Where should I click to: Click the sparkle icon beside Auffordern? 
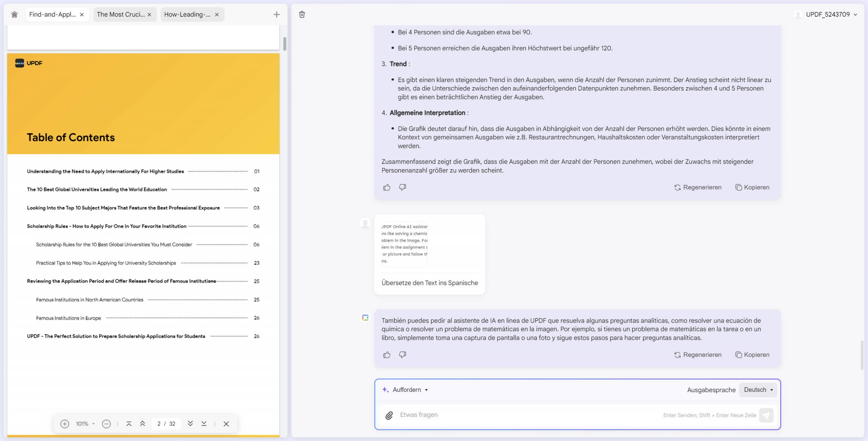click(386, 390)
